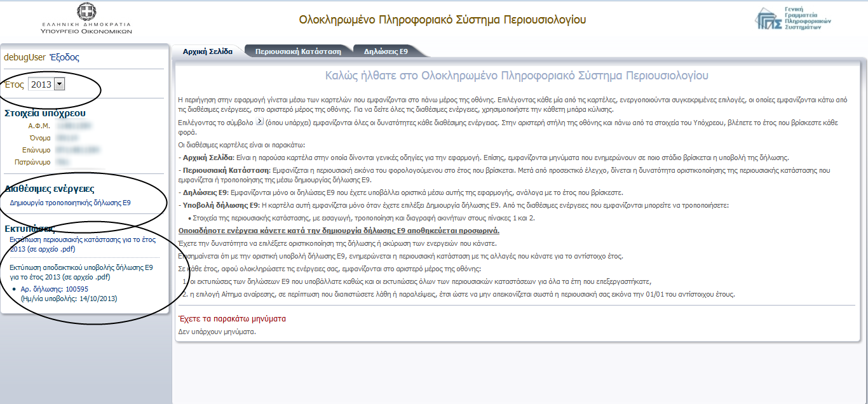Switch to the Αρχική Σελίδα tab
The image size is (868, 404).
pyautogui.click(x=207, y=51)
